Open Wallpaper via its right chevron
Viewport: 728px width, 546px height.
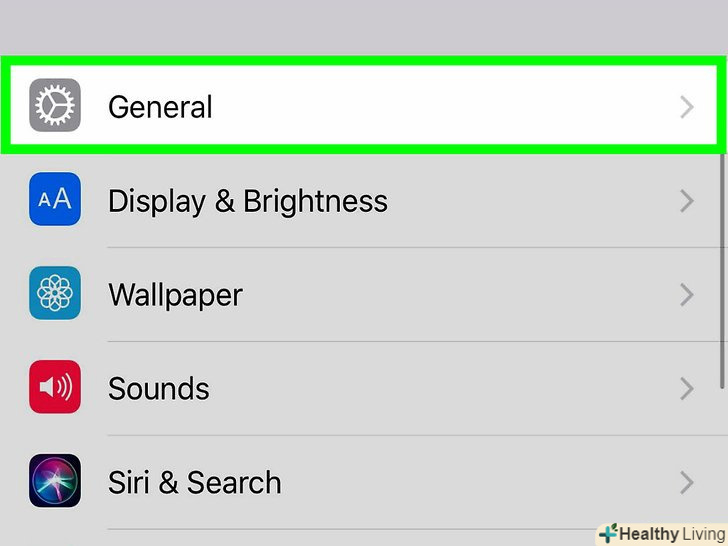(x=686, y=294)
